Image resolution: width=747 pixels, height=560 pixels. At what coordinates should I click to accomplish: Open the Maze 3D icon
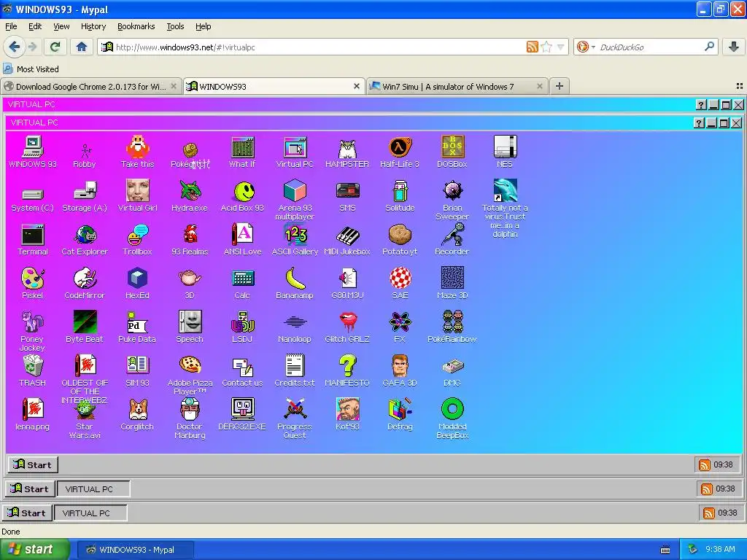pyautogui.click(x=452, y=283)
